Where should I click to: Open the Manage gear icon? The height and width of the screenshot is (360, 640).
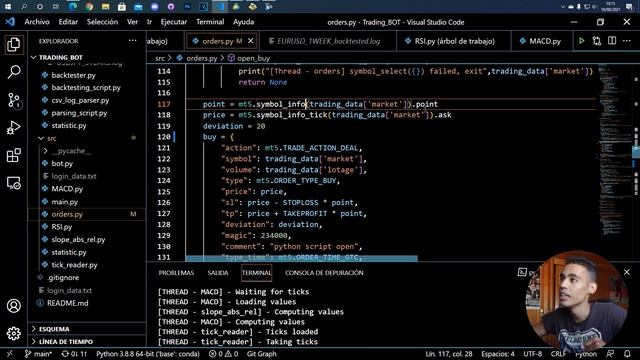13,333
